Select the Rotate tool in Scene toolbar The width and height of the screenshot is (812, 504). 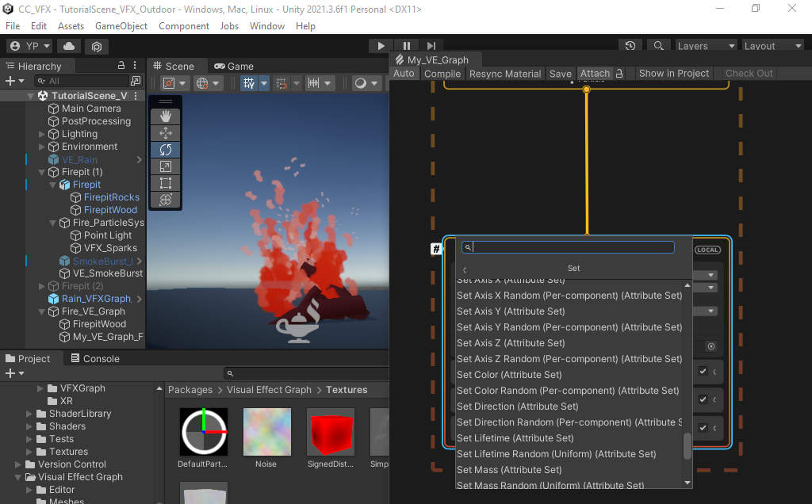tap(166, 150)
